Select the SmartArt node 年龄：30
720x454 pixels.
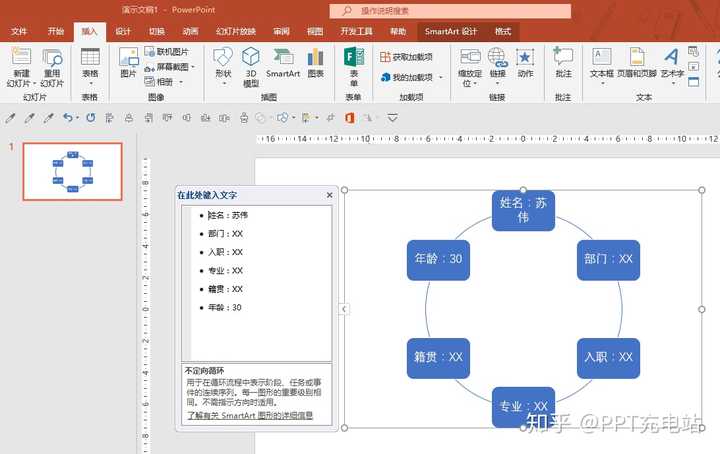click(x=439, y=259)
